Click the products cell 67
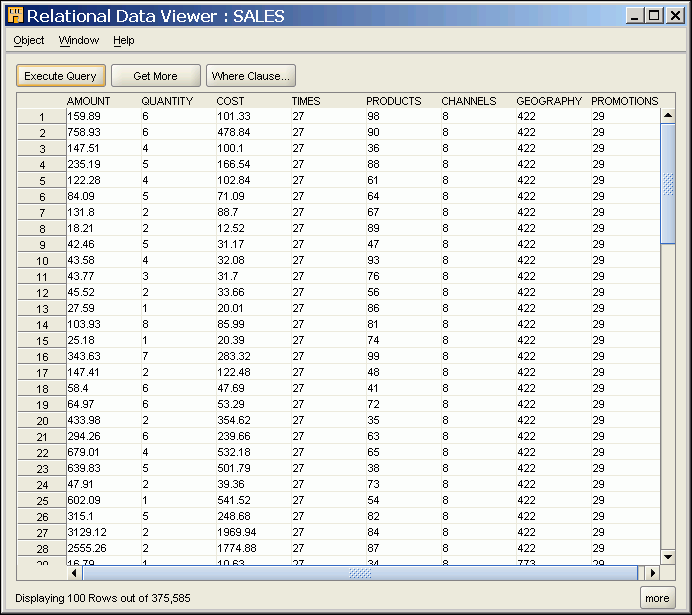Viewport: 692px width, 615px height. coord(403,212)
